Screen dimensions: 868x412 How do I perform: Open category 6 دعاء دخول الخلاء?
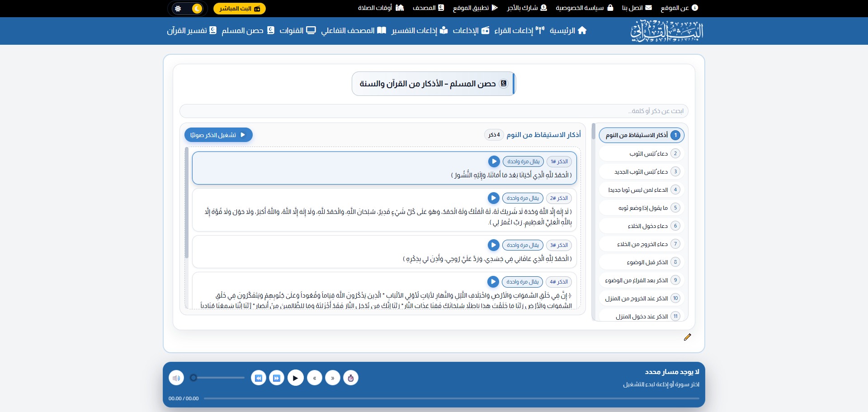pos(642,226)
